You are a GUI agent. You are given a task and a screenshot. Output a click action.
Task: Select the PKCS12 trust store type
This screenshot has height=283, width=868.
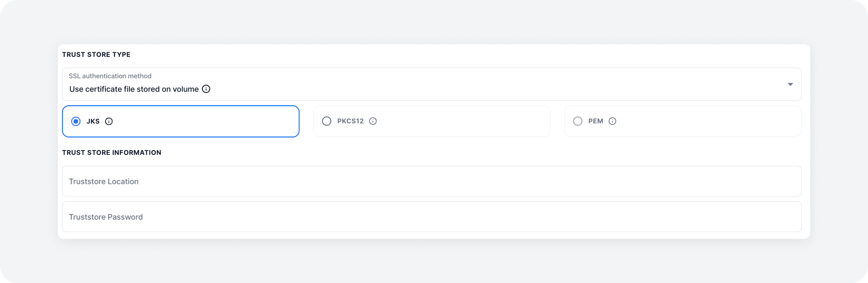click(326, 121)
